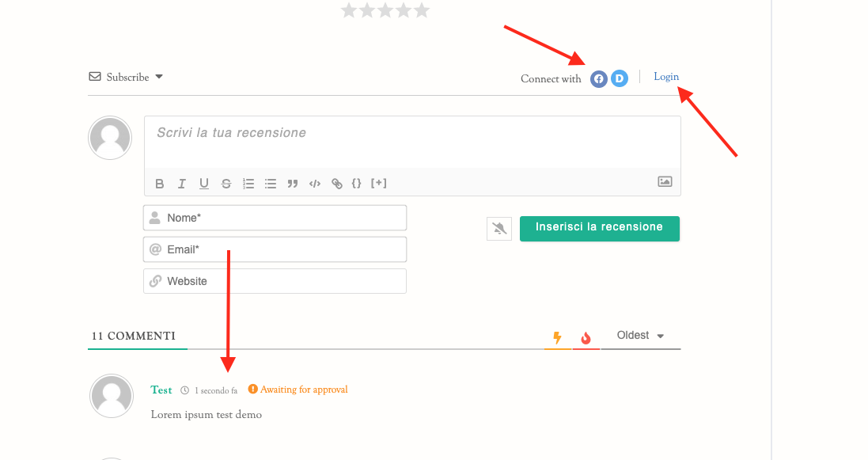Connect with the Facebook icon
868x460 pixels.
click(599, 78)
